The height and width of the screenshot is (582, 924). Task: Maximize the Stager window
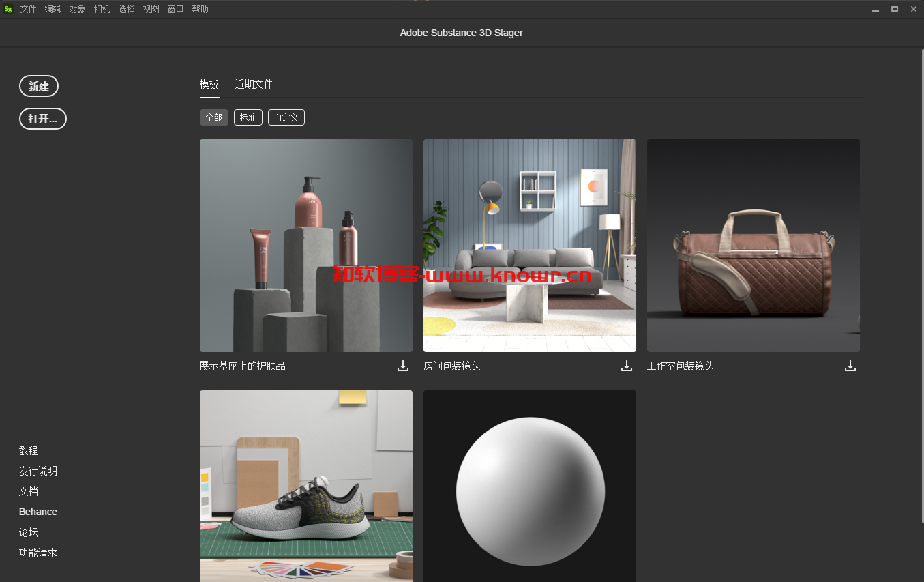[895, 9]
